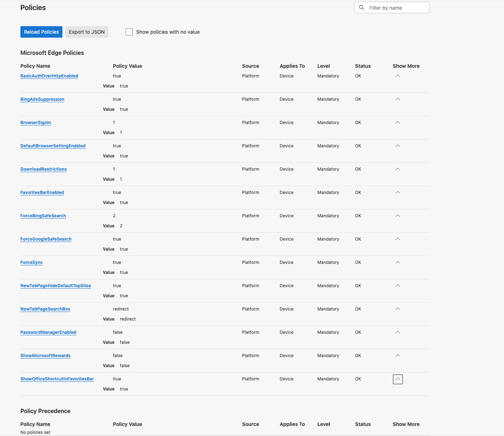504x436 pixels.
Task: Collapse the BrowserSignin row details
Action: coord(397,123)
